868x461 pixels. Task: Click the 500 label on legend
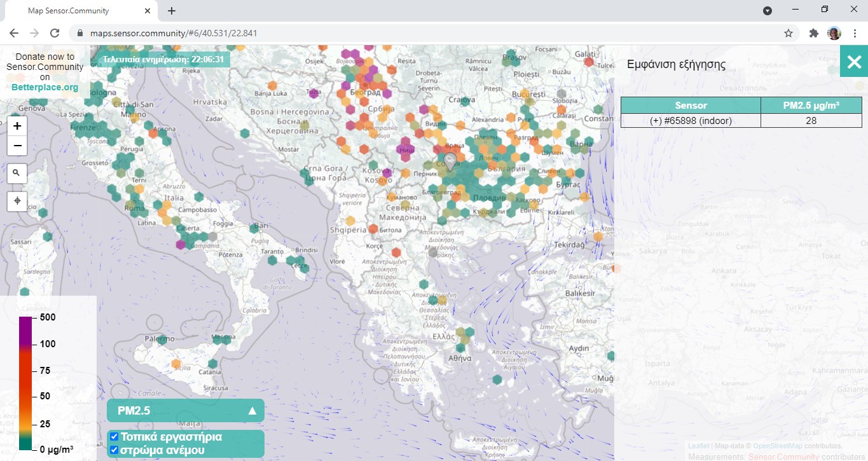tap(48, 317)
